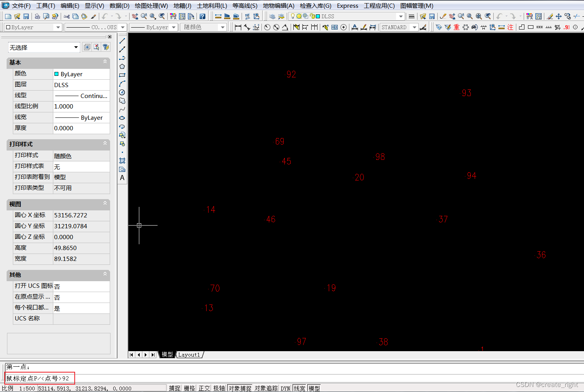Click the Help question mark icon

click(202, 16)
